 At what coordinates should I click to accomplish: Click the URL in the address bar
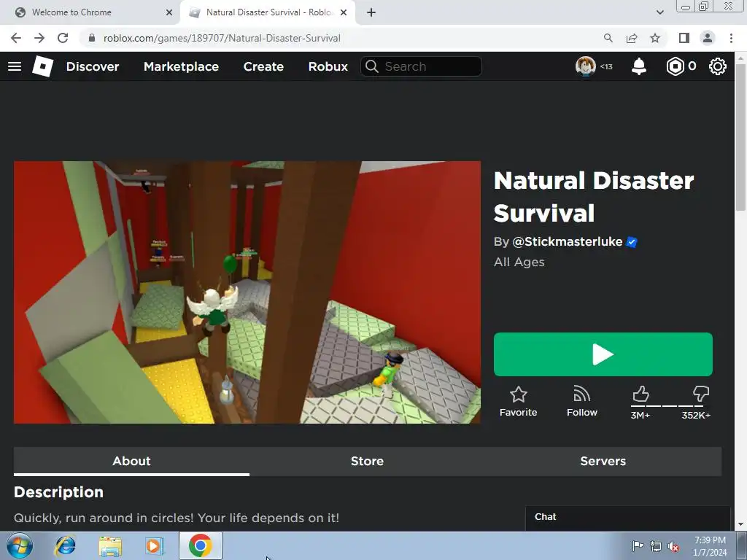[x=222, y=38]
